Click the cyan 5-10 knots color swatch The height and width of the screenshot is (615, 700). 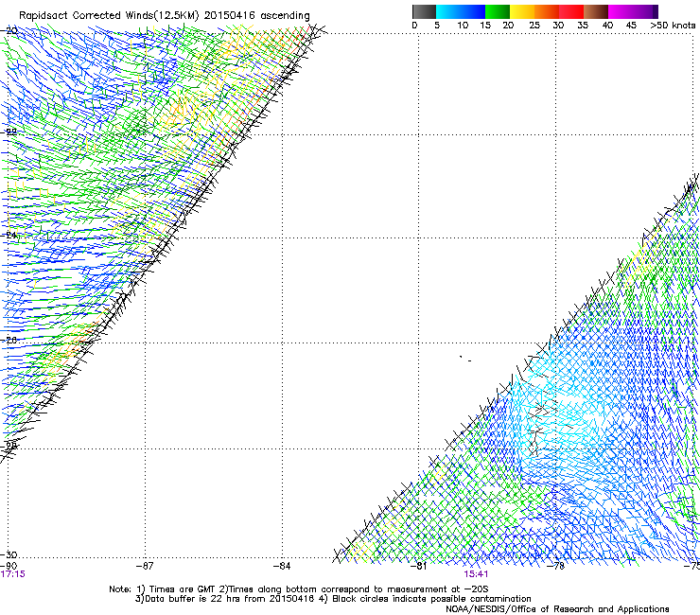tap(448, 11)
